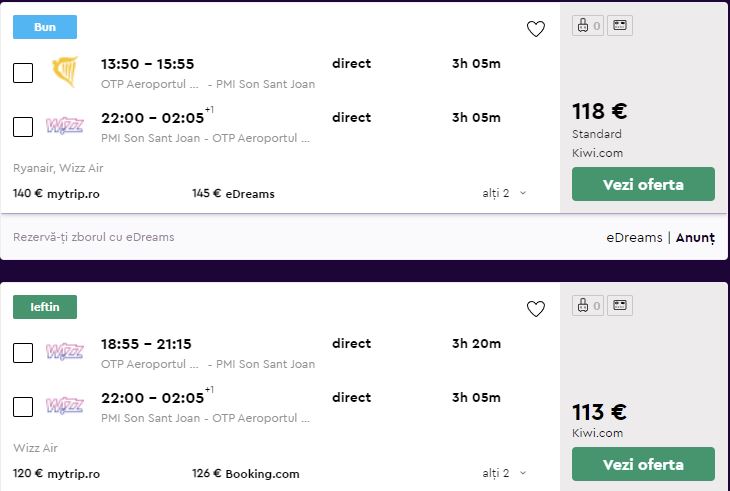The width and height of the screenshot is (730, 491).
Task: Expand "alți 2" providers in the 118 € card
Action: click(504, 193)
